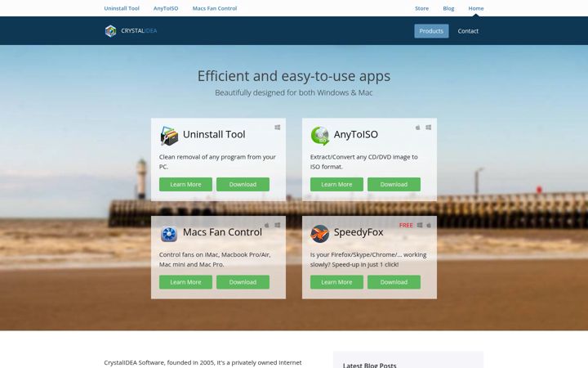Open the AnyToISO link in top bar
Viewport: 588px width, 368px height.
[166, 8]
